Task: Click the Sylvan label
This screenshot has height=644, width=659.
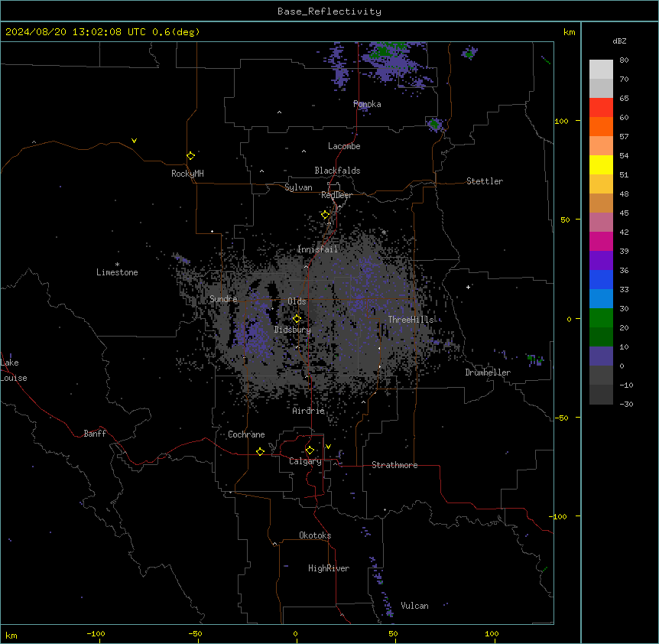Action: point(298,187)
